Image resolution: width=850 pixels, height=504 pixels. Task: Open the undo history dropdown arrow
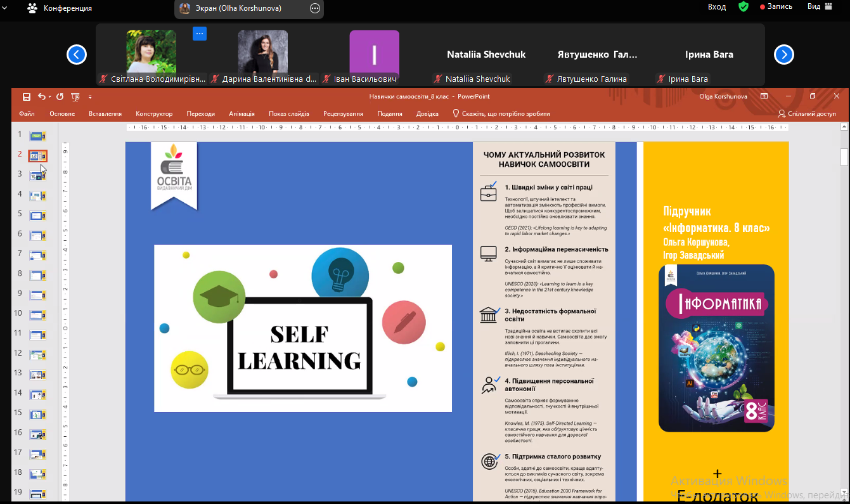pyautogui.click(x=50, y=97)
